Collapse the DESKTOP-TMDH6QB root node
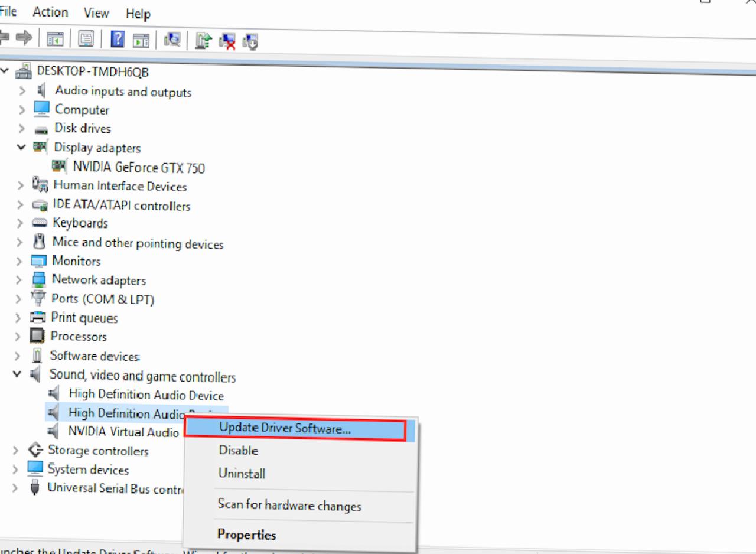 pyautogui.click(x=5, y=71)
